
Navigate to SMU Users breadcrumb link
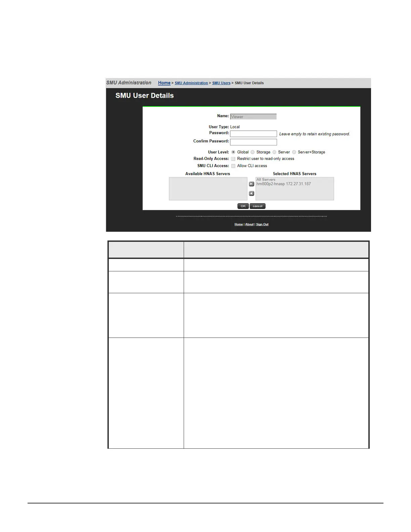(x=221, y=83)
